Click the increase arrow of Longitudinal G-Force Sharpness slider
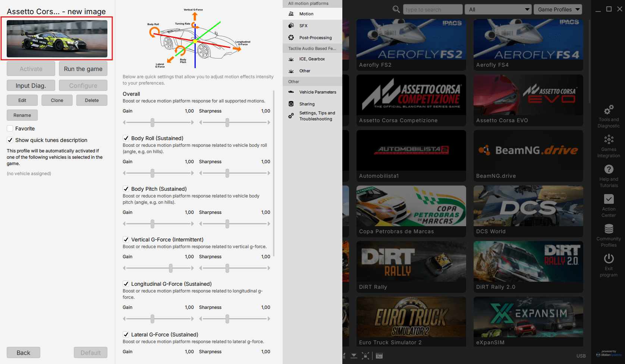This screenshot has width=625, height=364. [268, 319]
